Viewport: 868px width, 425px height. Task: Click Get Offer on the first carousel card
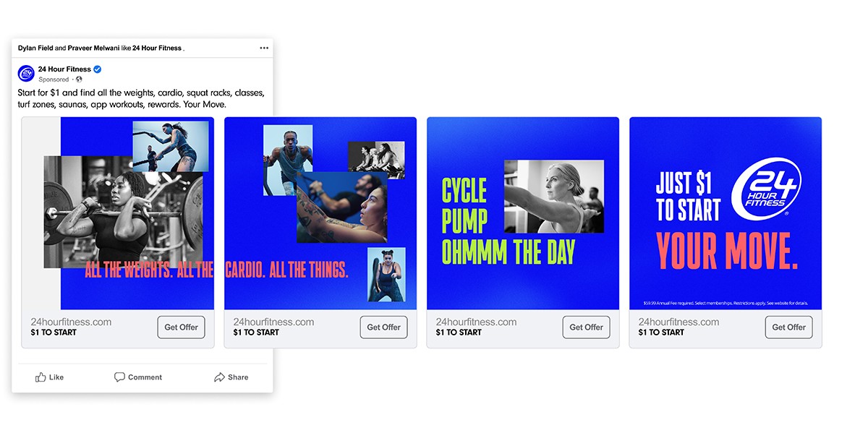pos(182,327)
